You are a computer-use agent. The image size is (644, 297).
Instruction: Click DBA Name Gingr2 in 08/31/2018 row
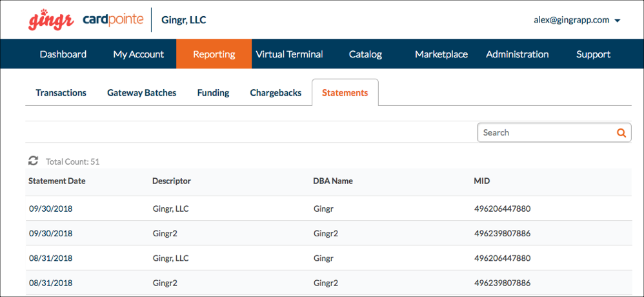[326, 283]
